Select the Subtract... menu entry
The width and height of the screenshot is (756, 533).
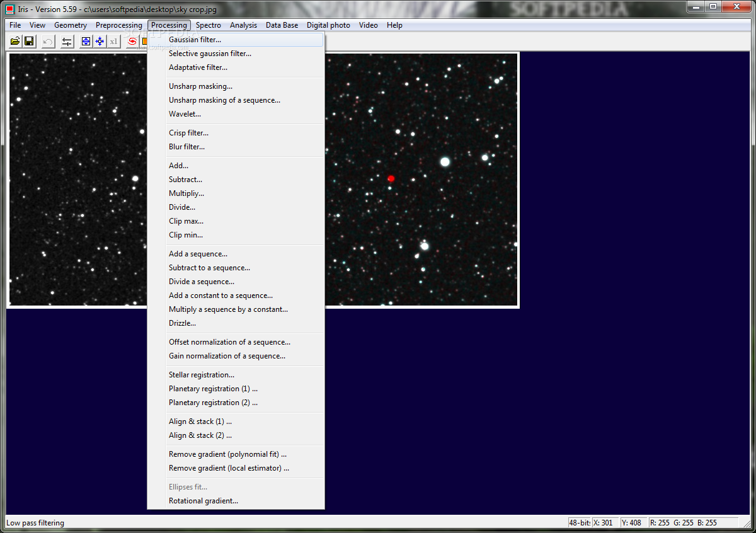point(236,180)
